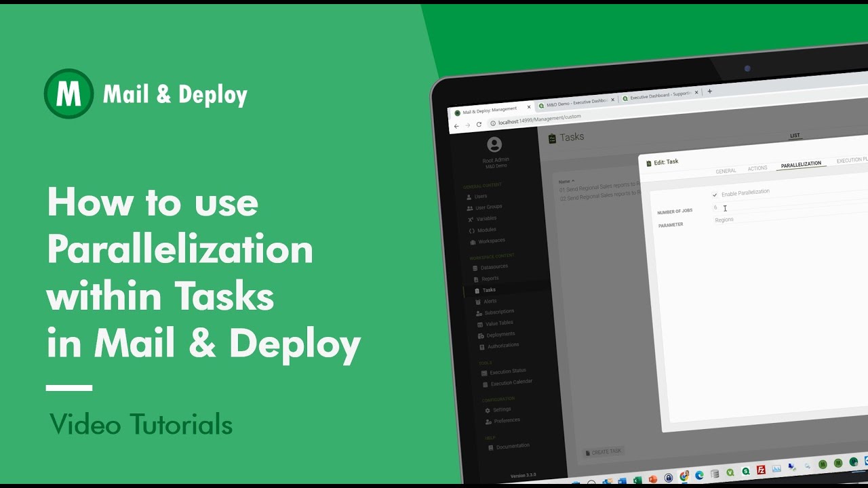This screenshot has height=488, width=868.
Task: Open Microsoft Edge from the taskbar
Action: (699, 475)
